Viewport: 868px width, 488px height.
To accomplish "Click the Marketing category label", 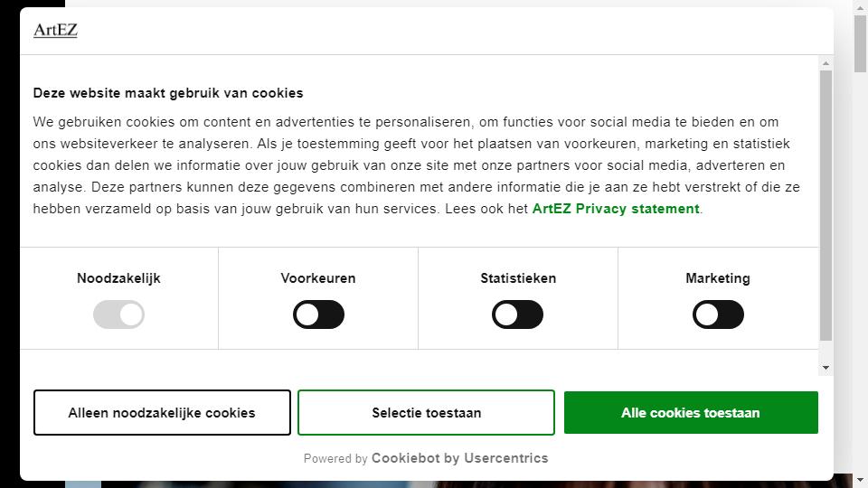I will click(718, 278).
